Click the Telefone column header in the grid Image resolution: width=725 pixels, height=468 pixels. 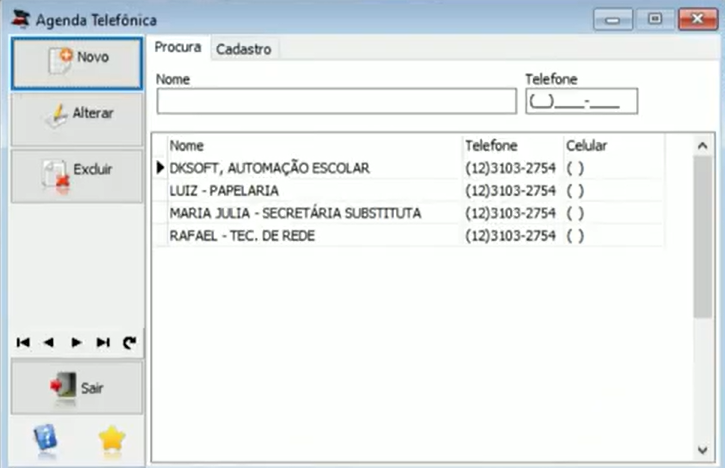pyautogui.click(x=513, y=146)
